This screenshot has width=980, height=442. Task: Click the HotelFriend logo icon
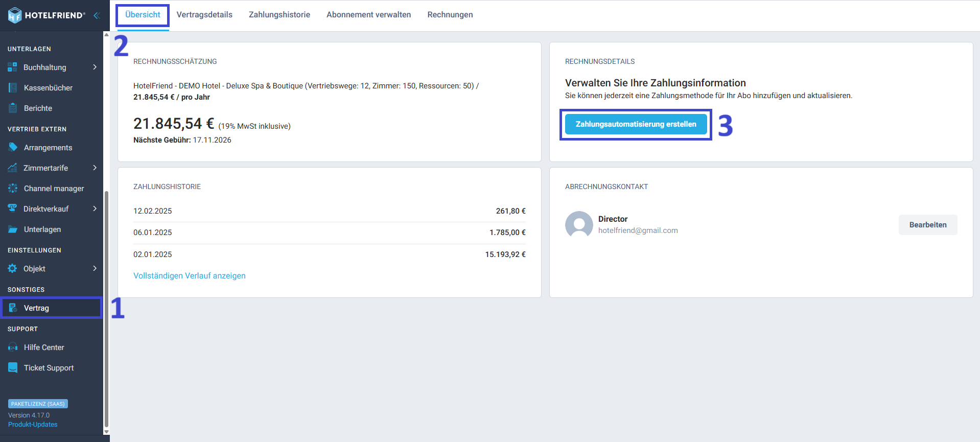(15, 15)
